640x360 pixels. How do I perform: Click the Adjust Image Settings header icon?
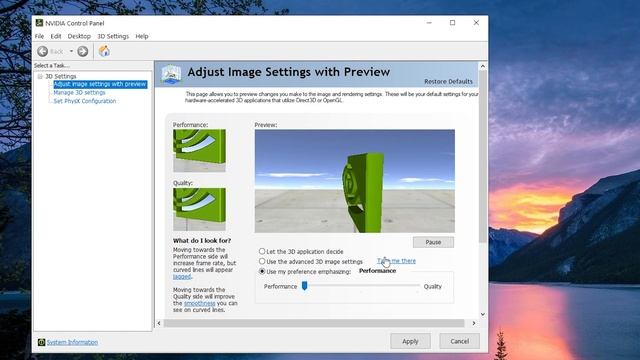coord(171,74)
